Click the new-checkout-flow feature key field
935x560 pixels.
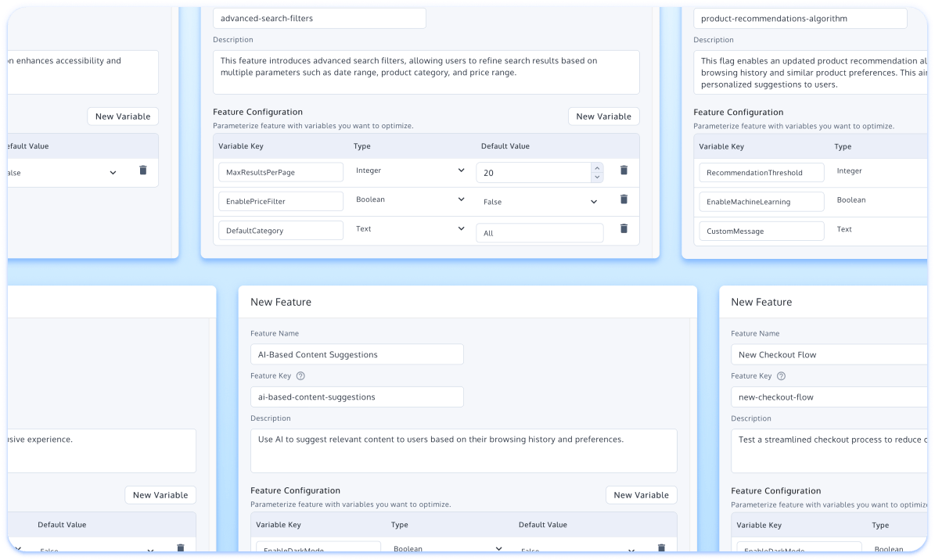(x=829, y=397)
